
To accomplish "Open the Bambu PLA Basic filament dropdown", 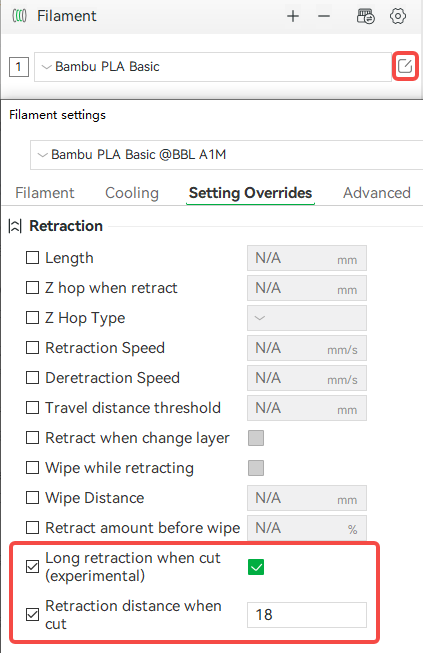I will pyautogui.click(x=213, y=67).
